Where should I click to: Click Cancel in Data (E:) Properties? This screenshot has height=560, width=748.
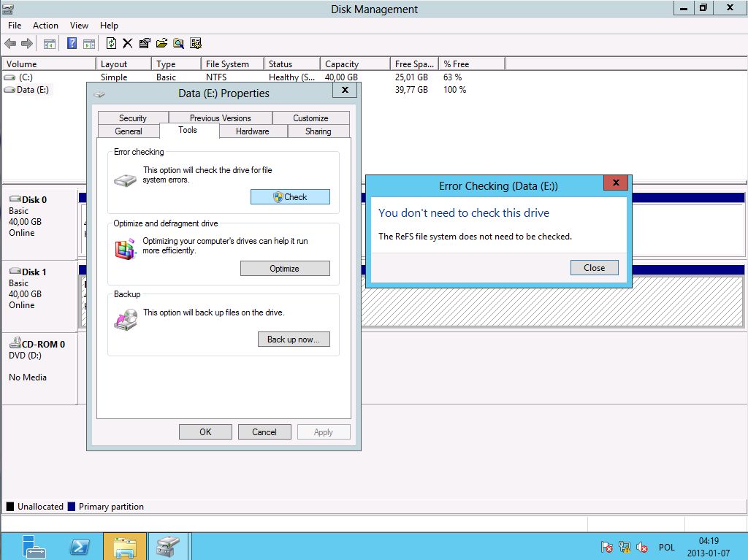click(264, 431)
